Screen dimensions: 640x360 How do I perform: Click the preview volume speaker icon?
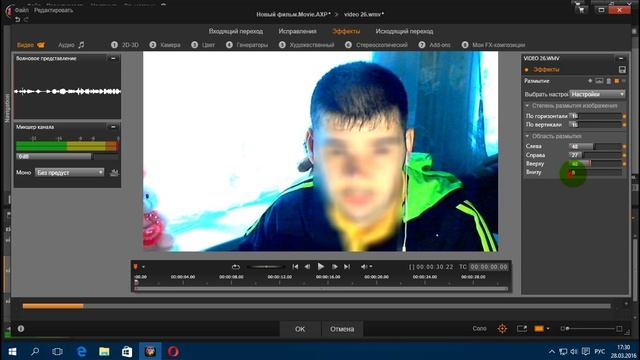point(364,267)
